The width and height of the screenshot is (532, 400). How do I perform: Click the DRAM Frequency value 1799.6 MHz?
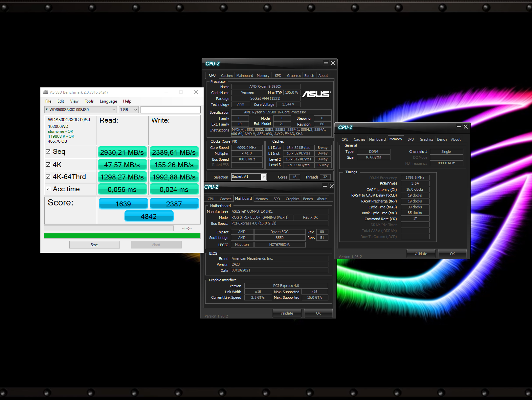[x=415, y=177]
